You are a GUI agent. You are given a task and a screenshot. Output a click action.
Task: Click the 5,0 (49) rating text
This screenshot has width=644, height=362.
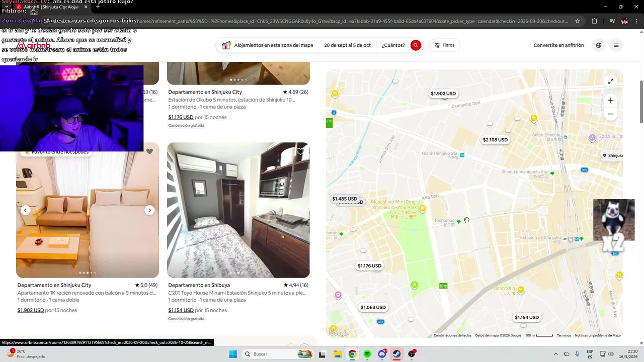pos(146,285)
